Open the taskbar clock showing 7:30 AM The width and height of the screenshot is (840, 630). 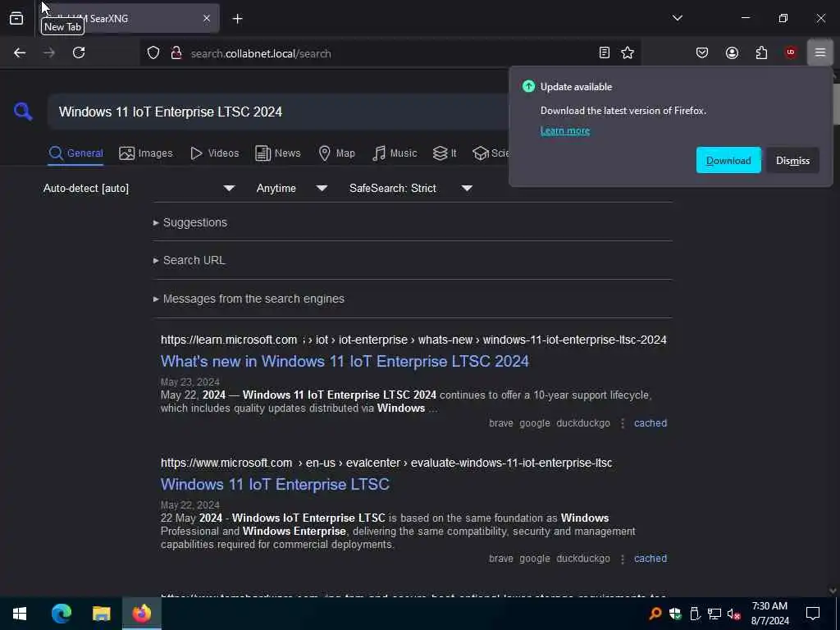click(769, 614)
